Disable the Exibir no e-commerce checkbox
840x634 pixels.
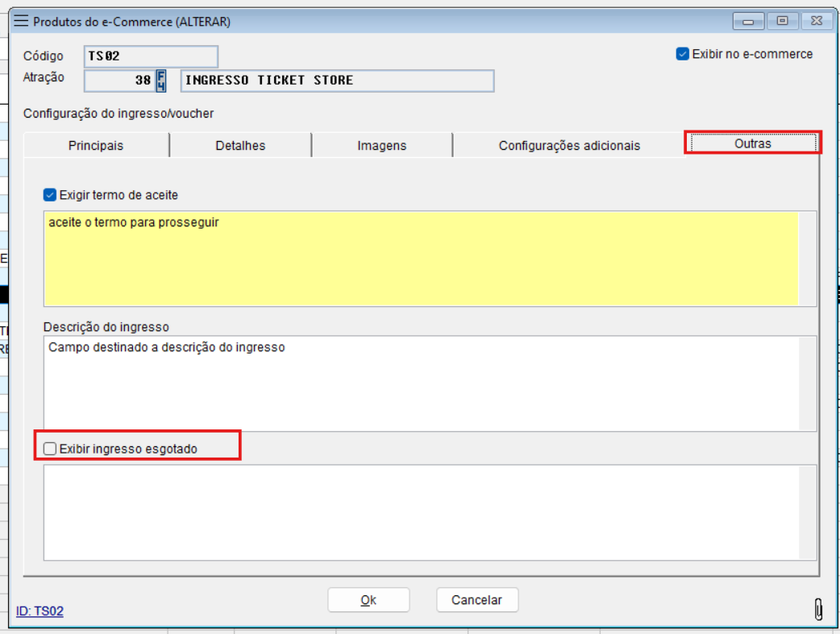point(683,54)
